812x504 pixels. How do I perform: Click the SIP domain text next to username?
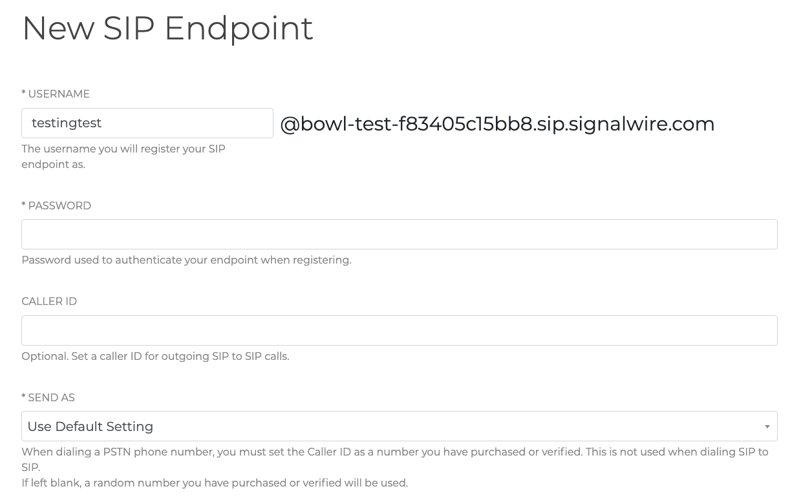pyautogui.click(x=497, y=123)
